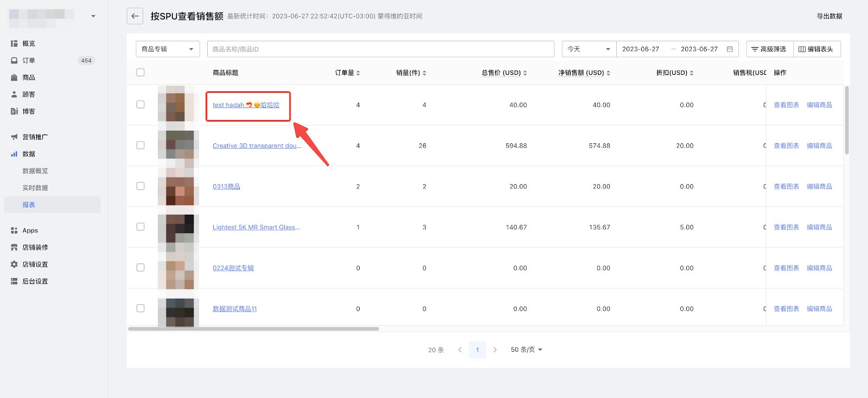868x398 pixels.
Task: Click 查看图表 for Lightest 5K row
Action: pyautogui.click(x=786, y=227)
